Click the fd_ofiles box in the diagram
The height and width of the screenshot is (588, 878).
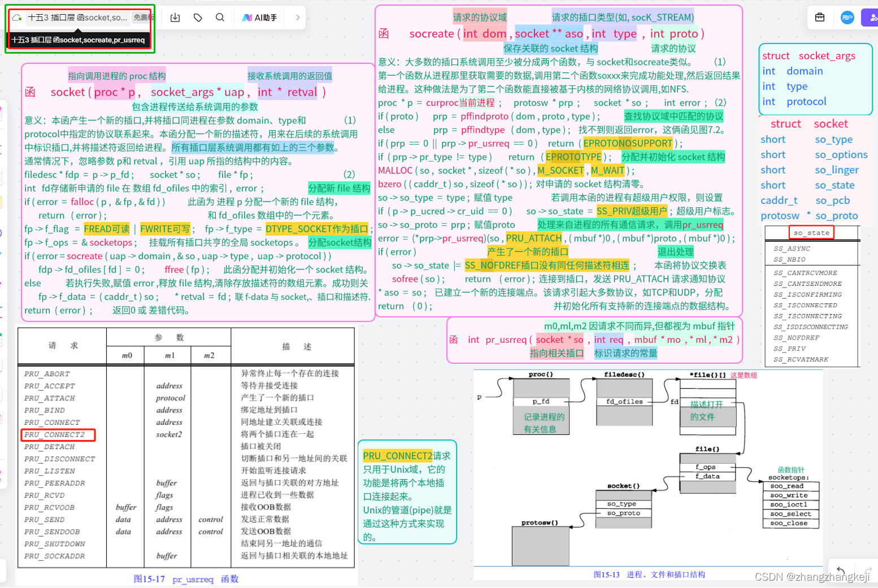click(624, 402)
